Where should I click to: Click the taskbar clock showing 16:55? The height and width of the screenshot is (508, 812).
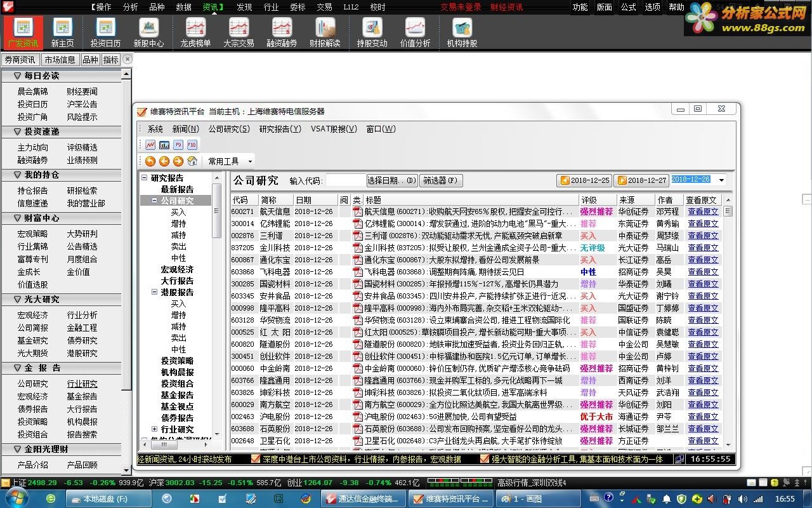point(785,499)
